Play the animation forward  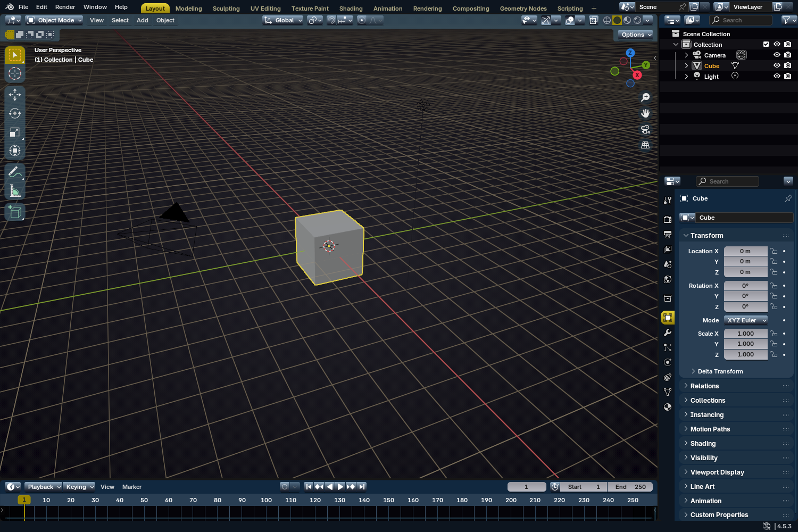340,487
